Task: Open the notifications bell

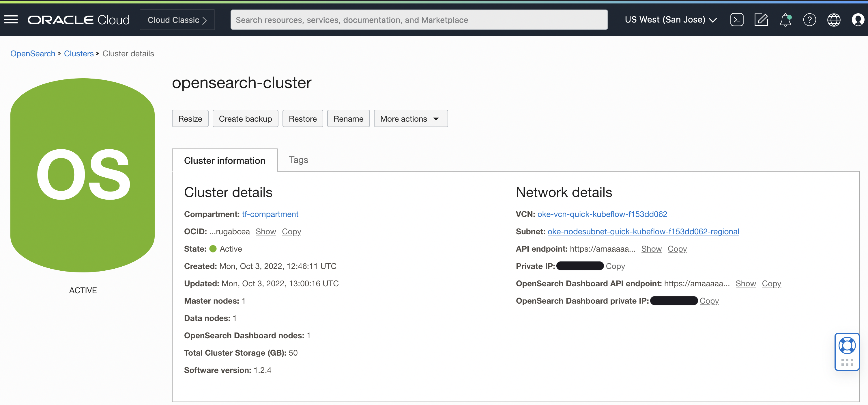Action: coord(785,20)
